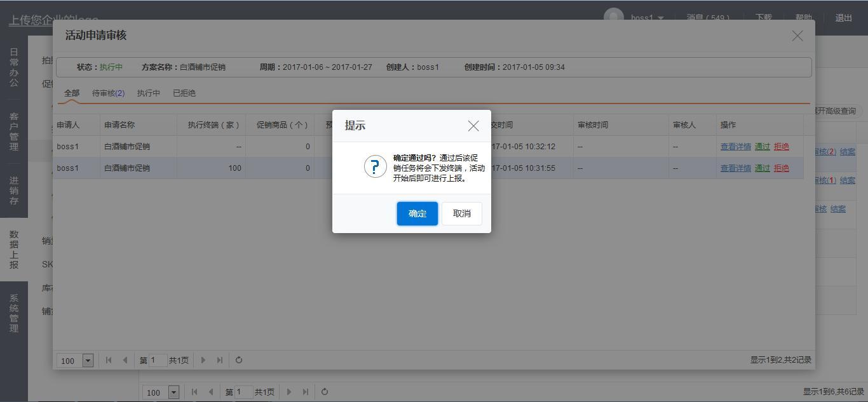Open 查看详情 for the first row
Screen dimensions: 868x402
tap(736, 147)
